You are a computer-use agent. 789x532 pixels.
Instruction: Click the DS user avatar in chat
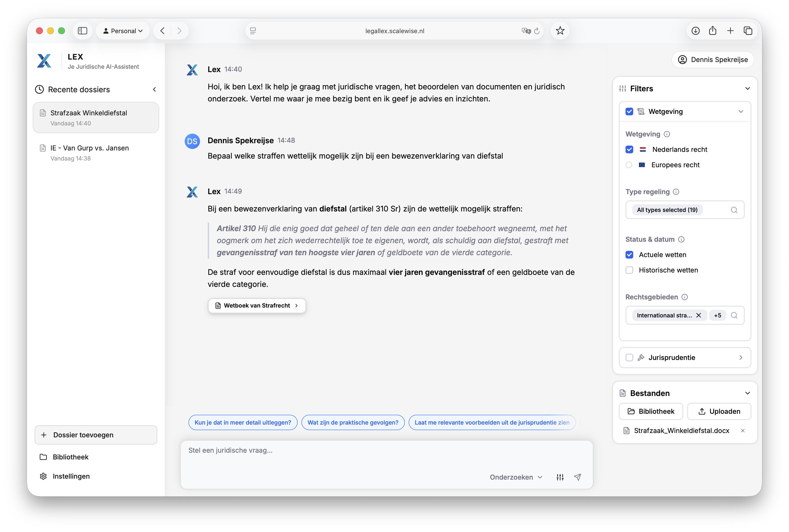click(x=192, y=141)
